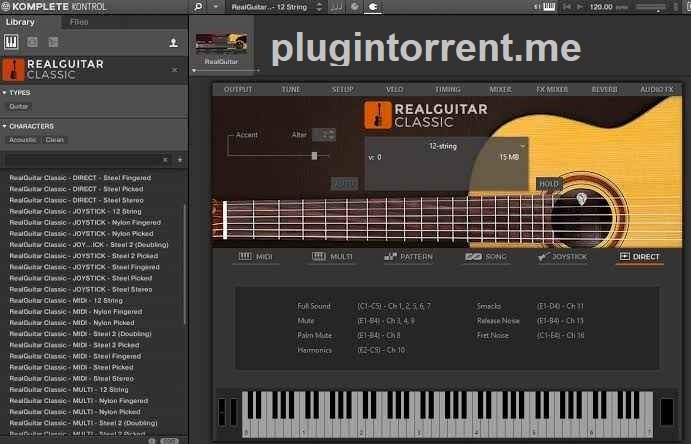This screenshot has height=444, width=691.
Task: Open the header drop-down arrow beside the search
Action: click(x=215, y=7)
